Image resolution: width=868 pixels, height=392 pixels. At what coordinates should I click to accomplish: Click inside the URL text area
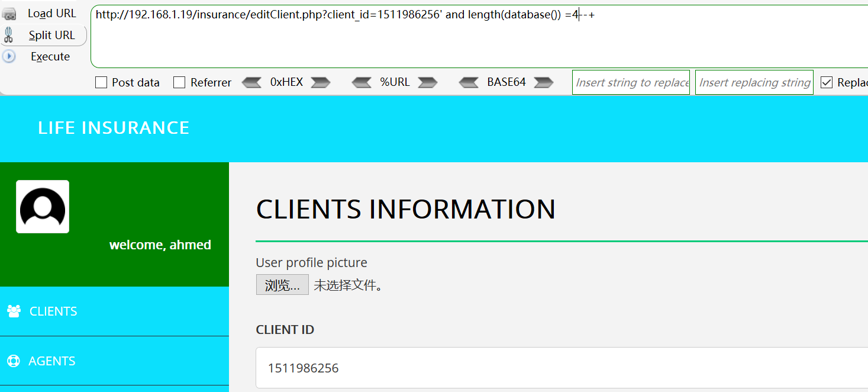pos(479,37)
